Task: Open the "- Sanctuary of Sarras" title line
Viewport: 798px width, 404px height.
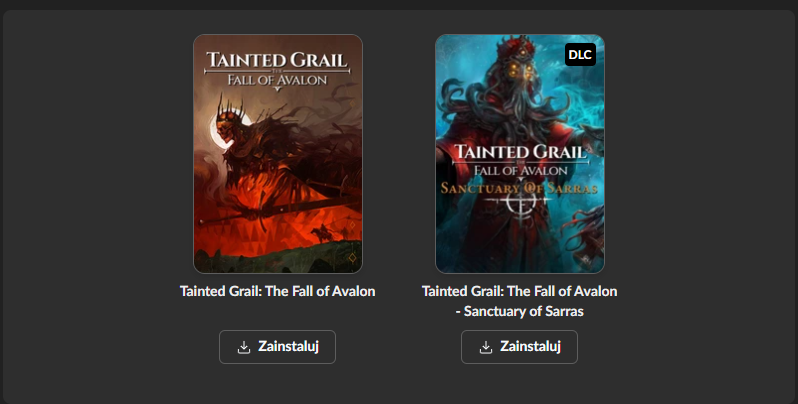Action: (x=520, y=311)
